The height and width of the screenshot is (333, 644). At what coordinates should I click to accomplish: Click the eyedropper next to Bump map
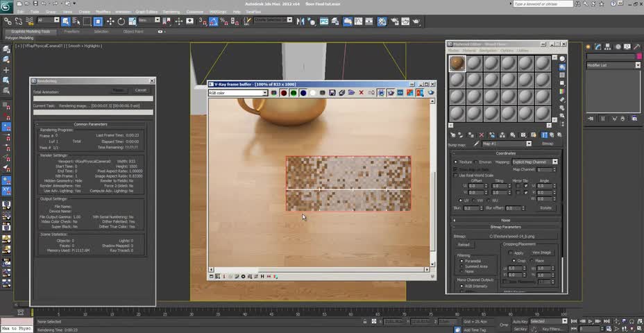click(477, 144)
